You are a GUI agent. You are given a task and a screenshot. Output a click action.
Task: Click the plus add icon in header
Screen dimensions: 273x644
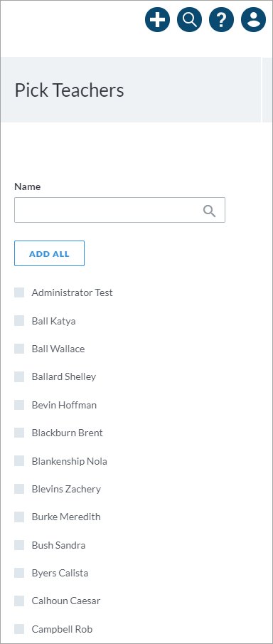coord(158,19)
